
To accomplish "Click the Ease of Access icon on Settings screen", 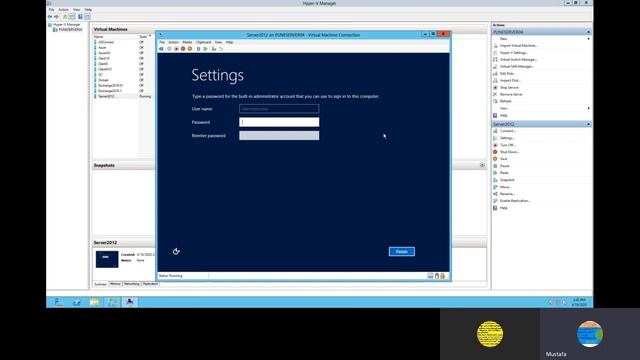I will (x=176, y=251).
